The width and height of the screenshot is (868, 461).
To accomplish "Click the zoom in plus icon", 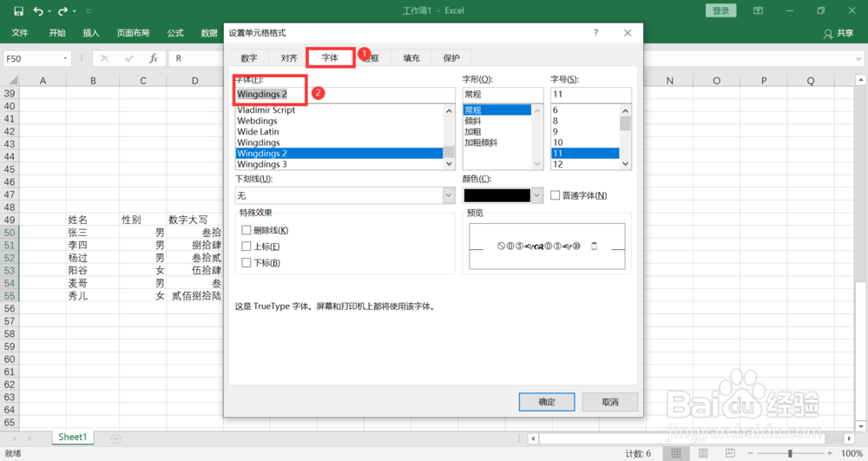I will (829, 453).
